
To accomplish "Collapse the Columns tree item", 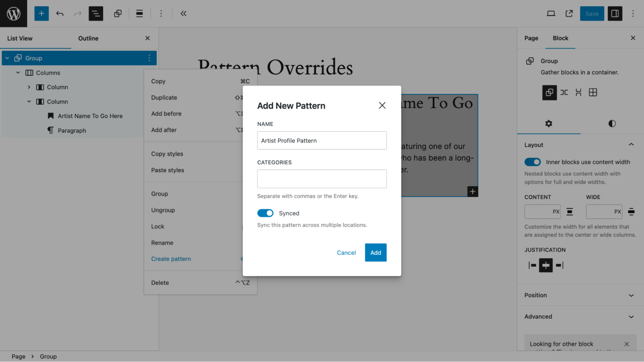I will click(18, 73).
